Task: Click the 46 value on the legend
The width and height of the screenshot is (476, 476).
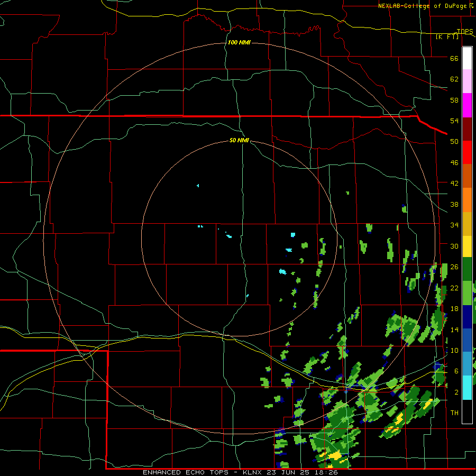Action: tap(454, 163)
